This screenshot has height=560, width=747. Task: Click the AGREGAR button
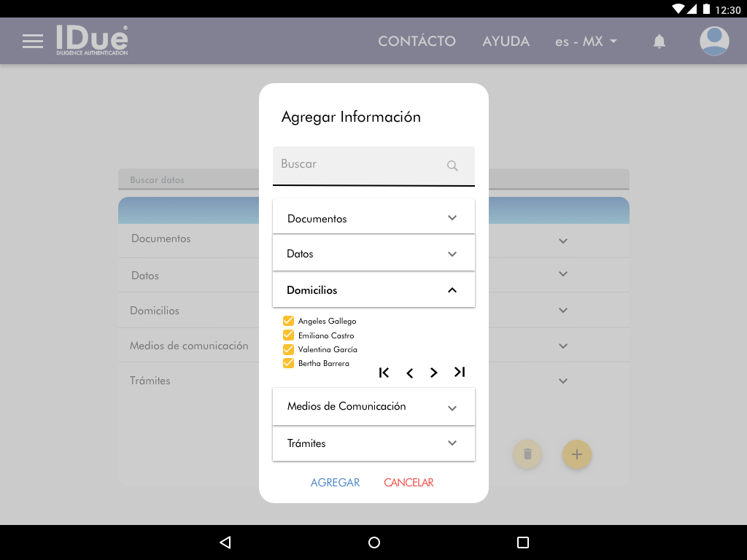tap(335, 483)
